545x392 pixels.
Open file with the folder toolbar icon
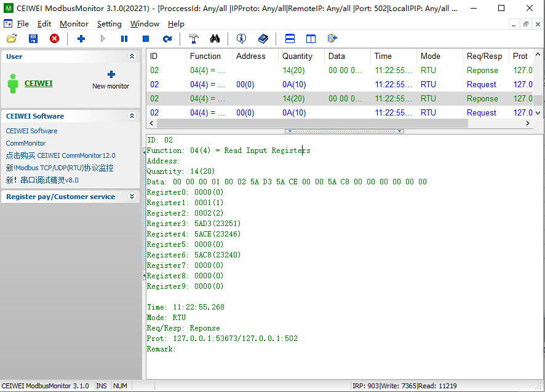pyautogui.click(x=12, y=39)
